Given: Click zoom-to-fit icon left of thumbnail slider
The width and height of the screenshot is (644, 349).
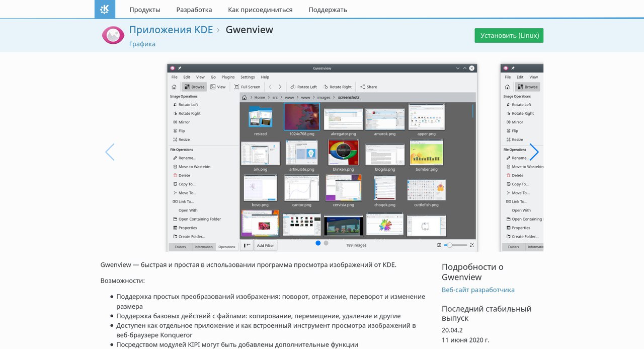Looking at the screenshot, I should point(439,245).
